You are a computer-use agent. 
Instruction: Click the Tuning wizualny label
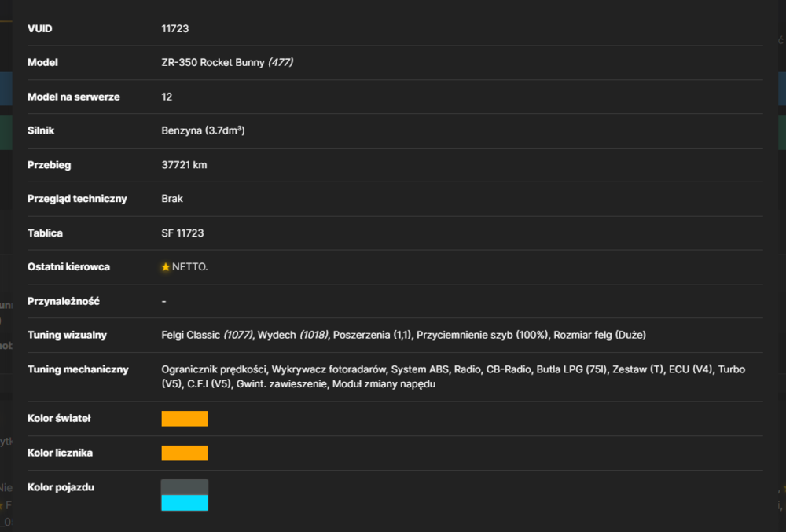click(x=67, y=335)
